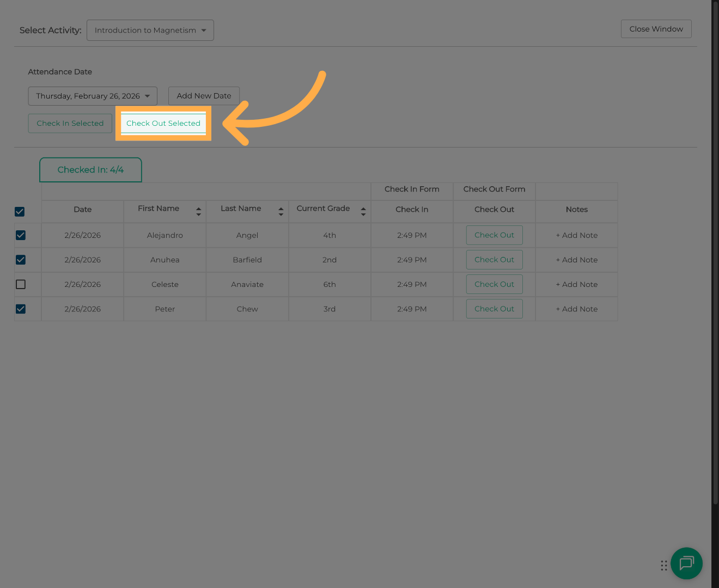The height and width of the screenshot is (588, 719).
Task: Open the Select Activity dropdown
Action: 150,30
